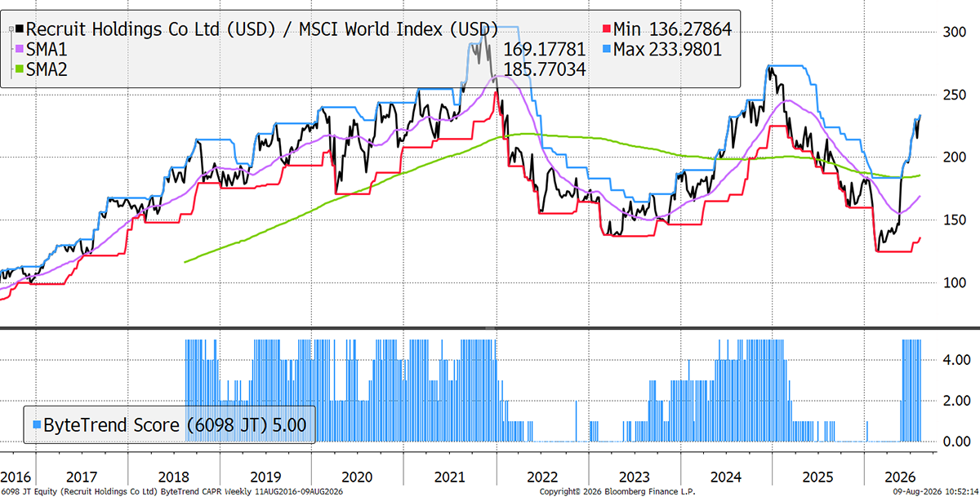Click the 2022 year label on time axis
Viewport: 980px width, 497px height.
click(x=543, y=476)
